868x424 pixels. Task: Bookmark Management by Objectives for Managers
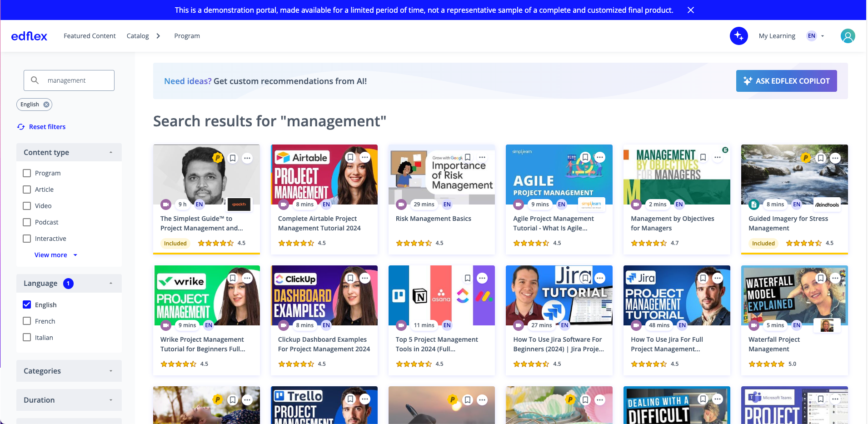click(x=703, y=157)
